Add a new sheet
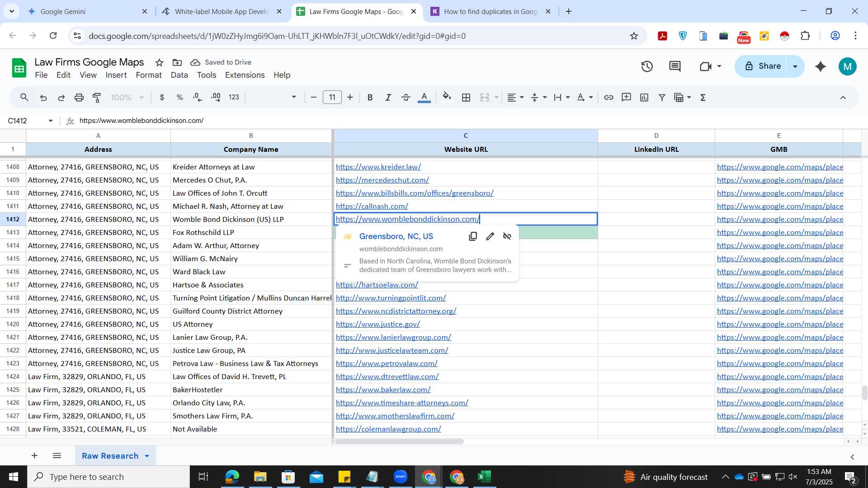The width and height of the screenshot is (868, 488). 34,455
